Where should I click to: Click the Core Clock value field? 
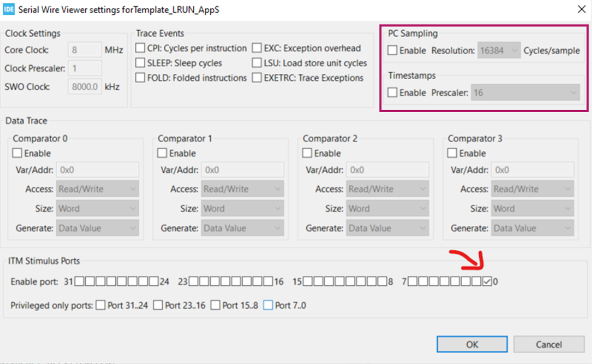pyautogui.click(x=84, y=50)
